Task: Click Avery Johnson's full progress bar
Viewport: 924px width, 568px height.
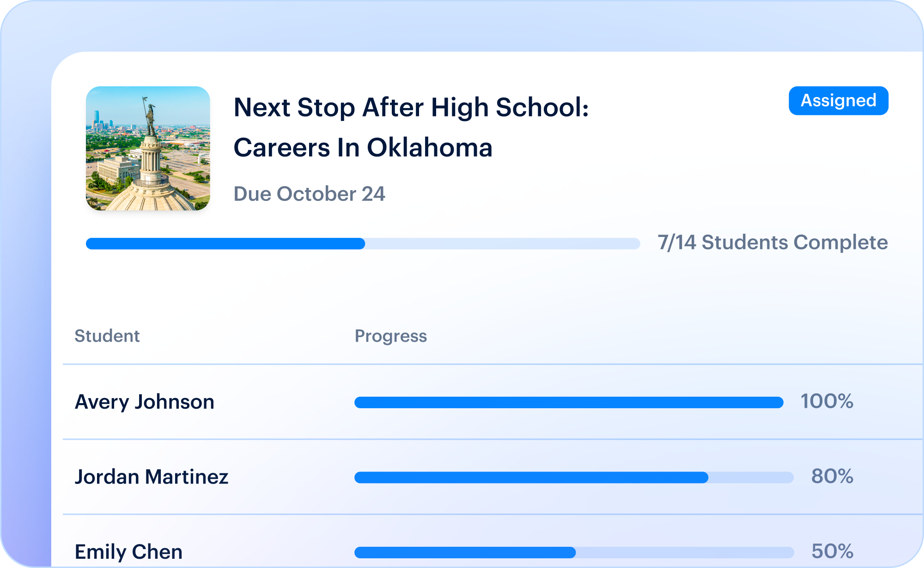Action: point(569,402)
